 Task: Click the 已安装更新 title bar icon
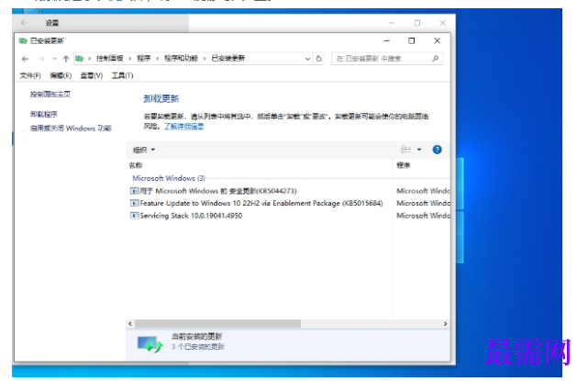(x=23, y=41)
